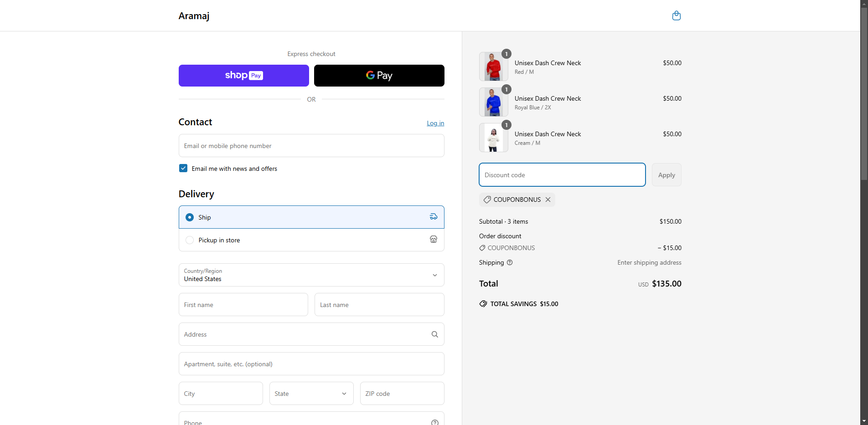Open the shopping bag cart icon
Image resolution: width=868 pixels, height=425 pixels.
[x=677, y=15]
